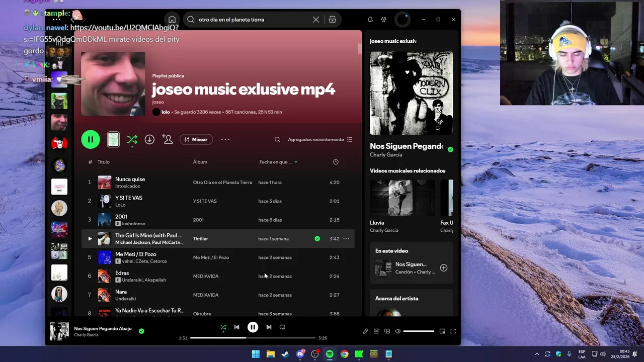Image resolution: width=644 pixels, height=362 pixels.
Task: Invite collaborators with the add-person icon
Action: click(168, 139)
